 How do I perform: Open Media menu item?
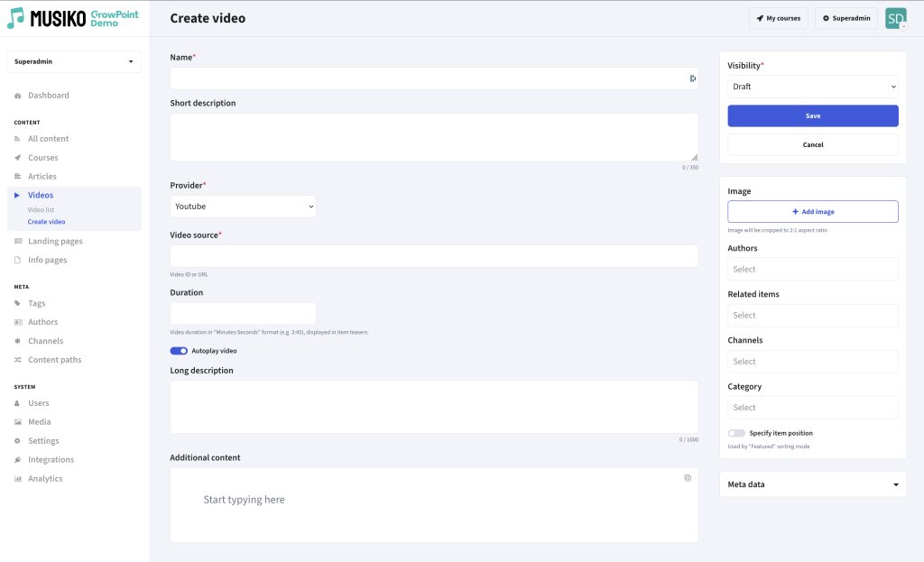(x=40, y=422)
